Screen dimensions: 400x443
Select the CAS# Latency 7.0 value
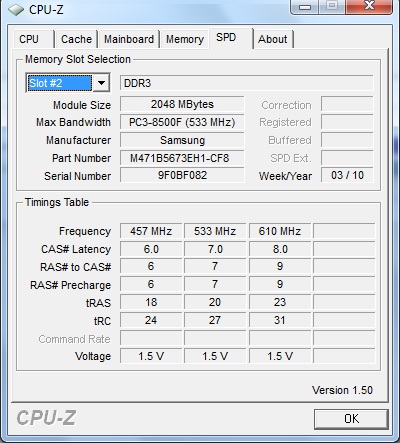tap(215, 249)
